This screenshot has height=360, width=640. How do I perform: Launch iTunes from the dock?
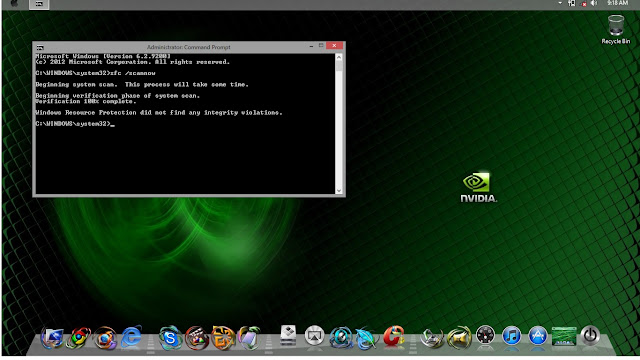pos(511,336)
